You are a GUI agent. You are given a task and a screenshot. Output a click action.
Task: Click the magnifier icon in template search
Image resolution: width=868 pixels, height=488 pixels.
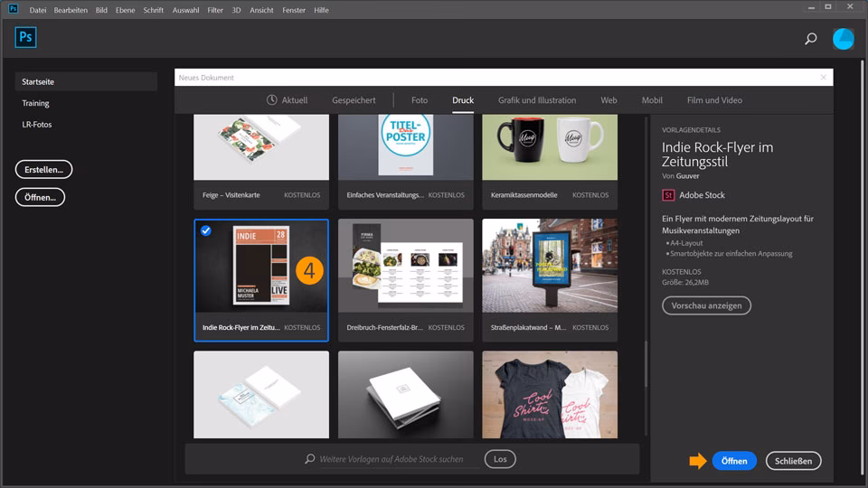pyautogui.click(x=310, y=459)
